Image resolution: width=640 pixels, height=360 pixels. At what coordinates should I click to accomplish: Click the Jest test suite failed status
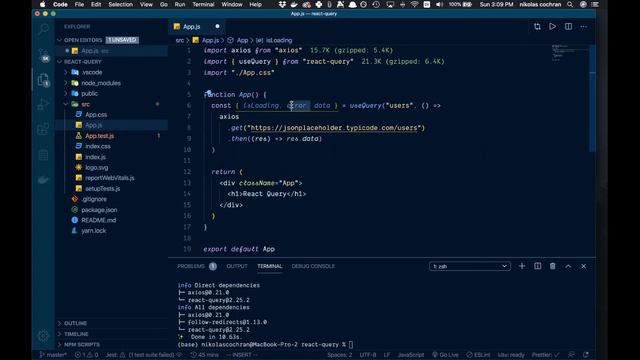point(144,355)
